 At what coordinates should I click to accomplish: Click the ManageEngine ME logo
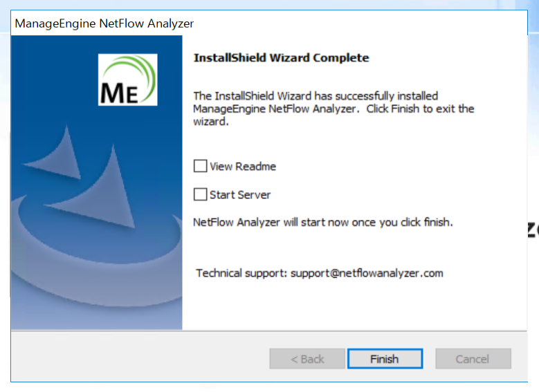click(127, 80)
